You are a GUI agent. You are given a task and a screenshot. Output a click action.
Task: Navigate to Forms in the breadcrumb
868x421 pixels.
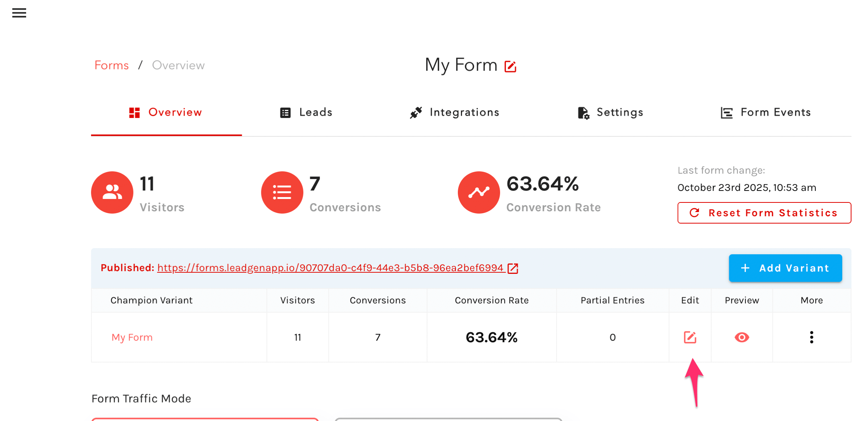(111, 65)
